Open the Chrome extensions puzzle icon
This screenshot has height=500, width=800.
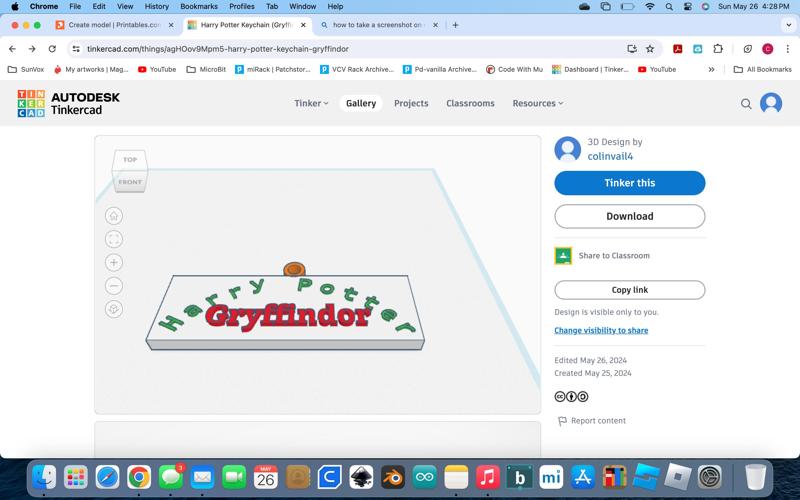coord(718,49)
